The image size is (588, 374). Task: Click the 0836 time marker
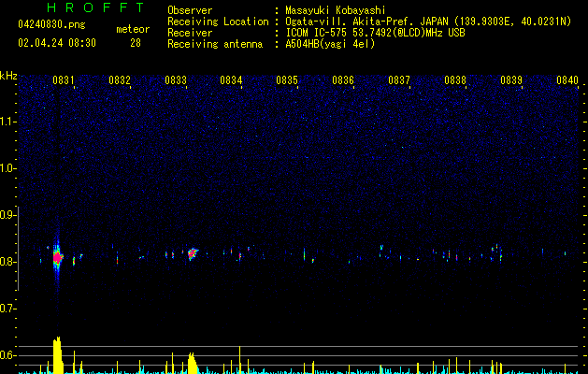click(x=343, y=80)
